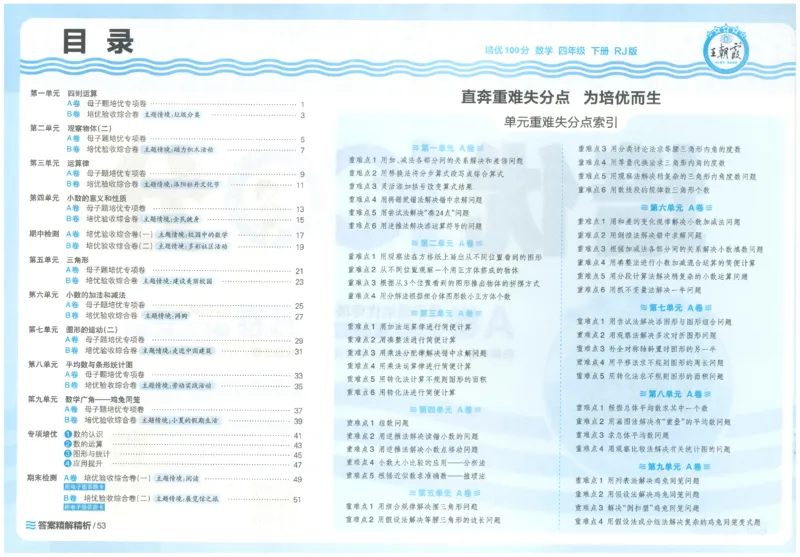Screen dimensions: 800x557
Task: Select the 第六单元 小数的加法和减法 entry
Action: point(77,295)
